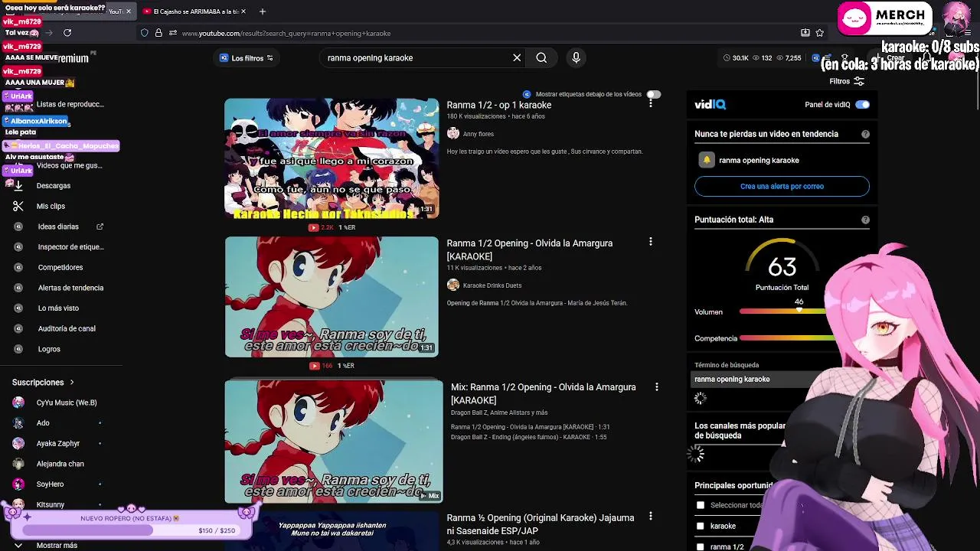The width and height of the screenshot is (980, 551).
Task: Click the Competidores vidIQ sidebar icon
Action: 18,267
